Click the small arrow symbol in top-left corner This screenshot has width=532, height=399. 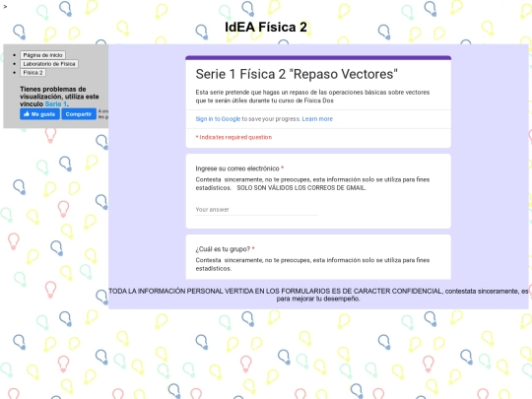pyautogui.click(x=5, y=6)
